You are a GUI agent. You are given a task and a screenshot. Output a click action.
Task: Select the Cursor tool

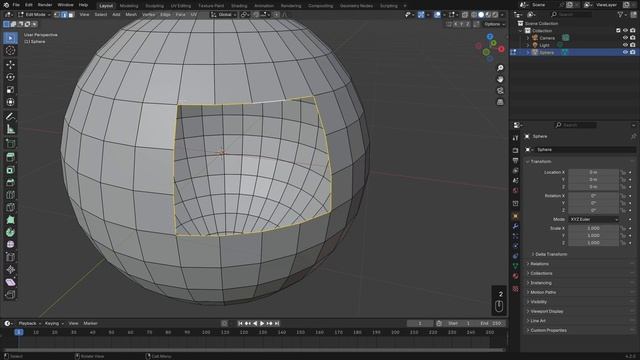coord(10,51)
